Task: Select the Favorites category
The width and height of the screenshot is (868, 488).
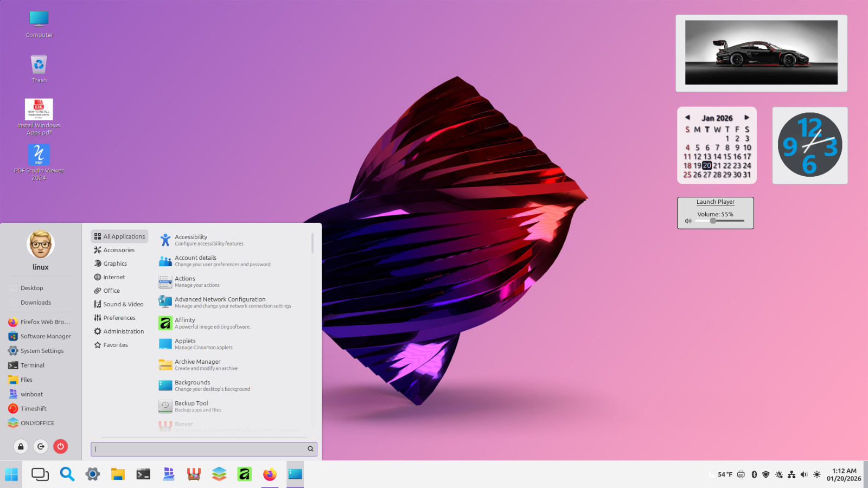Action: (119, 345)
